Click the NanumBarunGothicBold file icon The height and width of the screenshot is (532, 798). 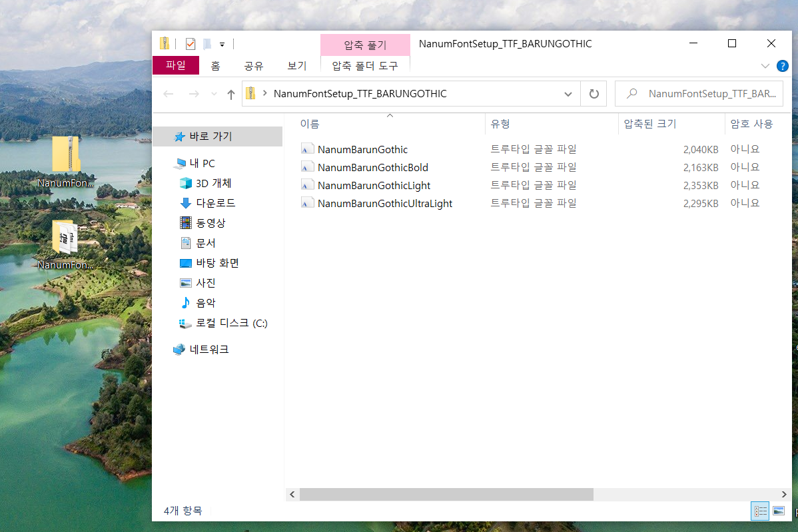307,167
